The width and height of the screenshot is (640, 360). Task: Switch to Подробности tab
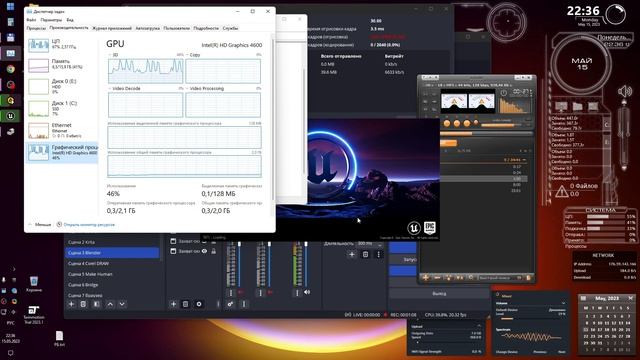point(206,28)
